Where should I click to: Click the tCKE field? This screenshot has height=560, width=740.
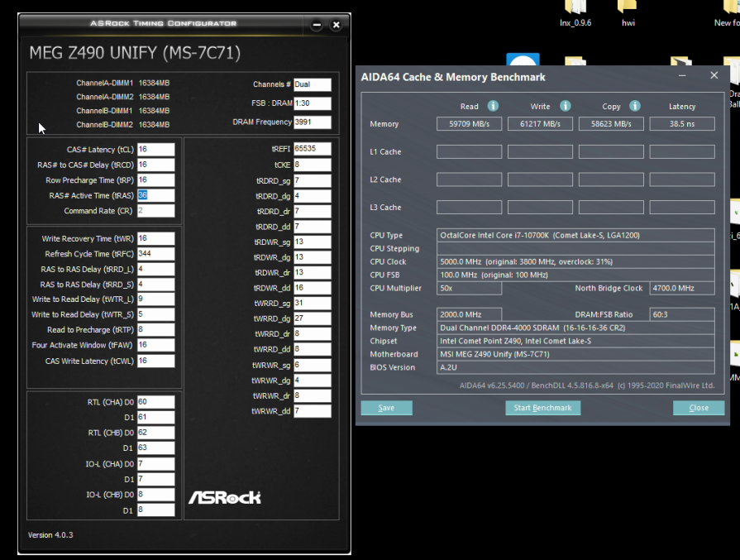pos(313,165)
